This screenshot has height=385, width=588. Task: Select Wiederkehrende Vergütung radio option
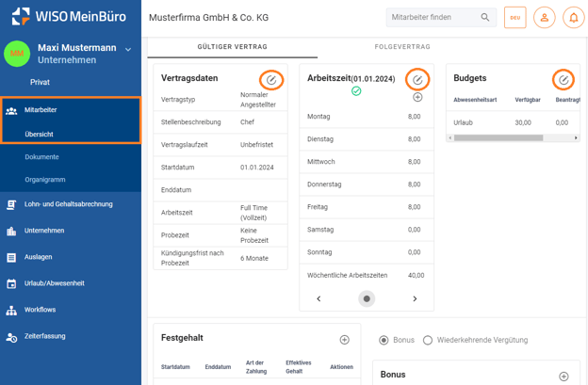428,340
